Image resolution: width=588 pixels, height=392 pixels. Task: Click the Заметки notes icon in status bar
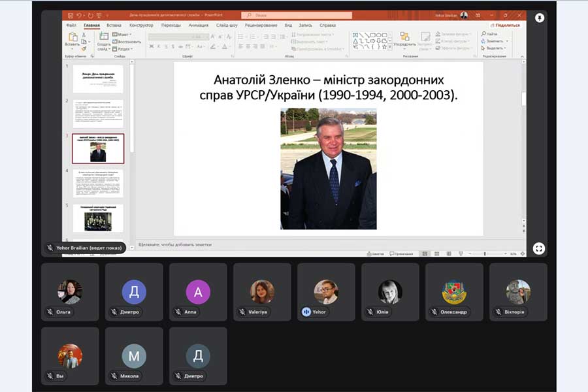tap(375, 253)
